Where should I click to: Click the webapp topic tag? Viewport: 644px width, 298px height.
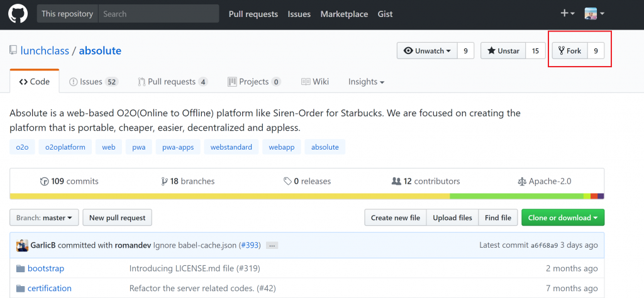click(x=282, y=147)
